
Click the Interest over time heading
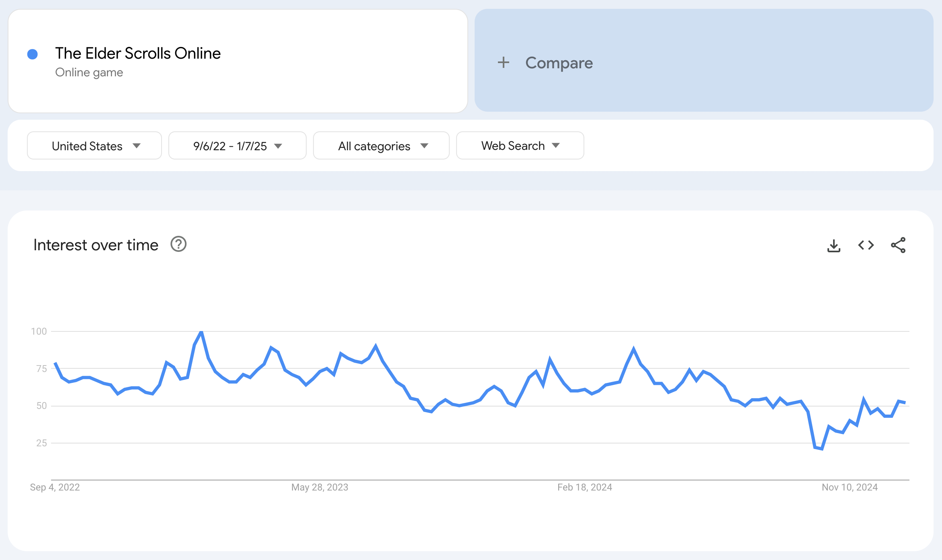(96, 245)
